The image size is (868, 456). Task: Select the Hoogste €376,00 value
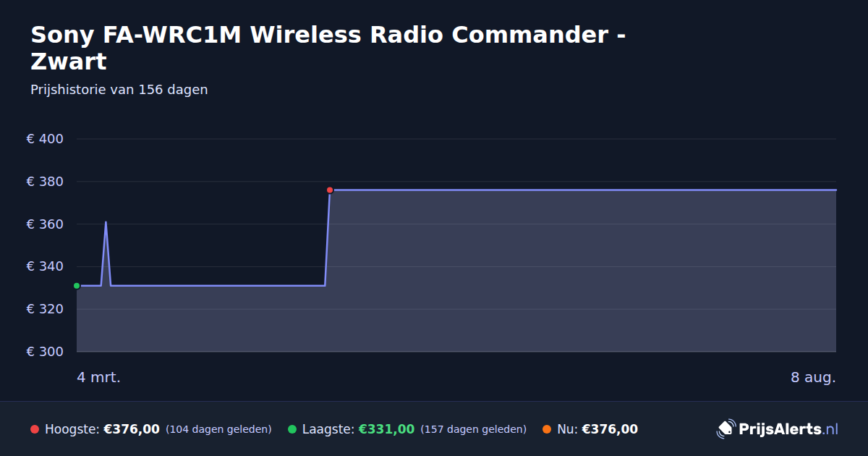[x=132, y=429]
